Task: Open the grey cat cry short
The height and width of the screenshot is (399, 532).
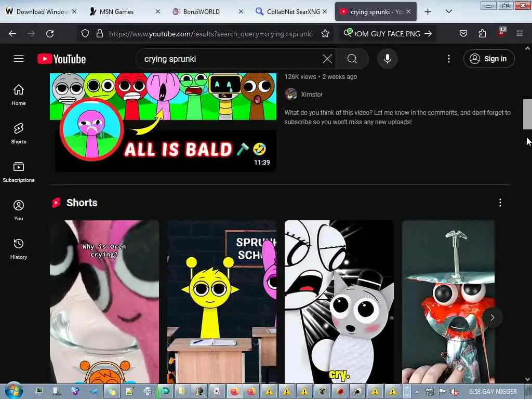Action: pyautogui.click(x=339, y=302)
